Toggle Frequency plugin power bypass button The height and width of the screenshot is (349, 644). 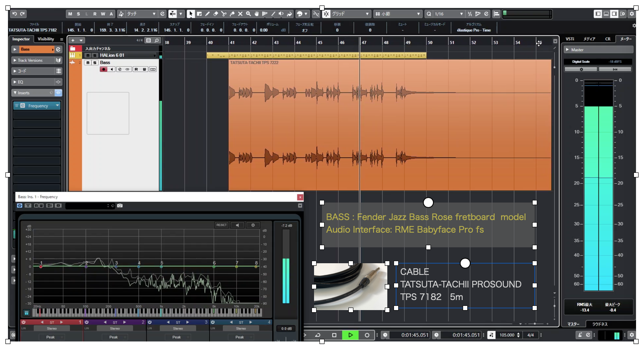pyautogui.click(x=19, y=205)
